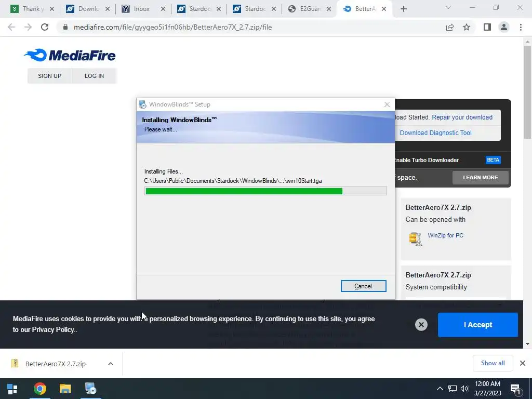
Task: Switch to the Thank you tab
Action: [x=28, y=9]
